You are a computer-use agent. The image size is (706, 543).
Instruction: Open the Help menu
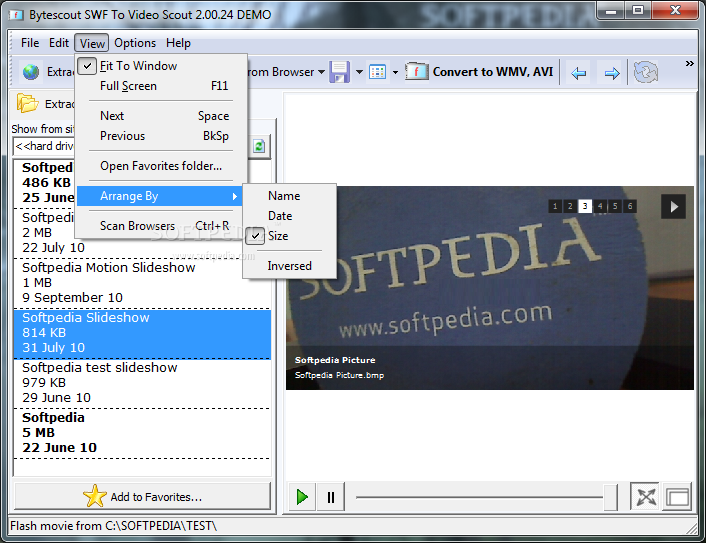(x=178, y=43)
